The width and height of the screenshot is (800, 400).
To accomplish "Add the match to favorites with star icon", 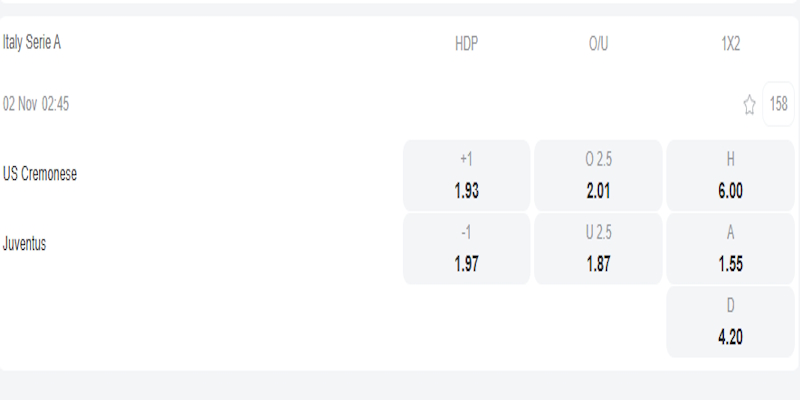I will (749, 104).
